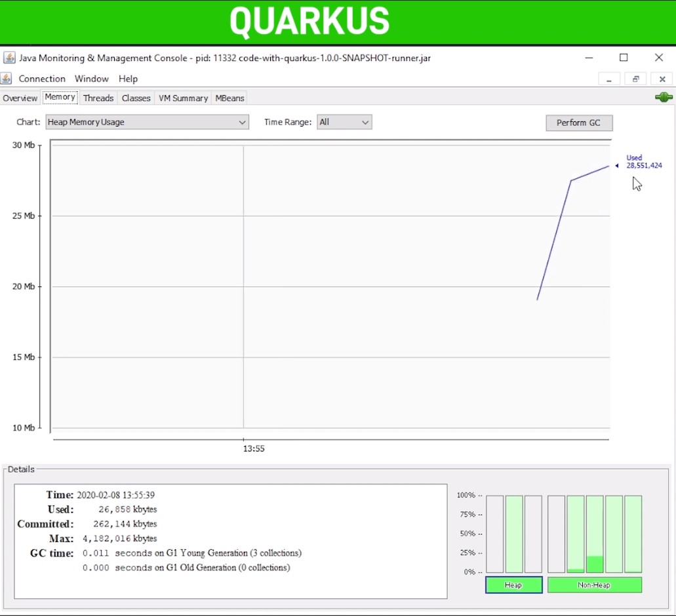Viewport: 676px width, 616px height.
Task: Click the Perform GC button
Action: (x=578, y=123)
